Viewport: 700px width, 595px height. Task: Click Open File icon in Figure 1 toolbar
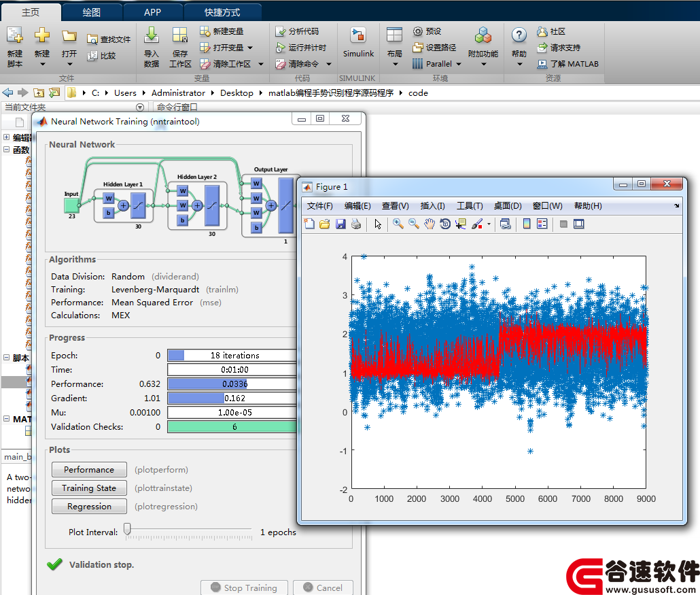point(325,224)
